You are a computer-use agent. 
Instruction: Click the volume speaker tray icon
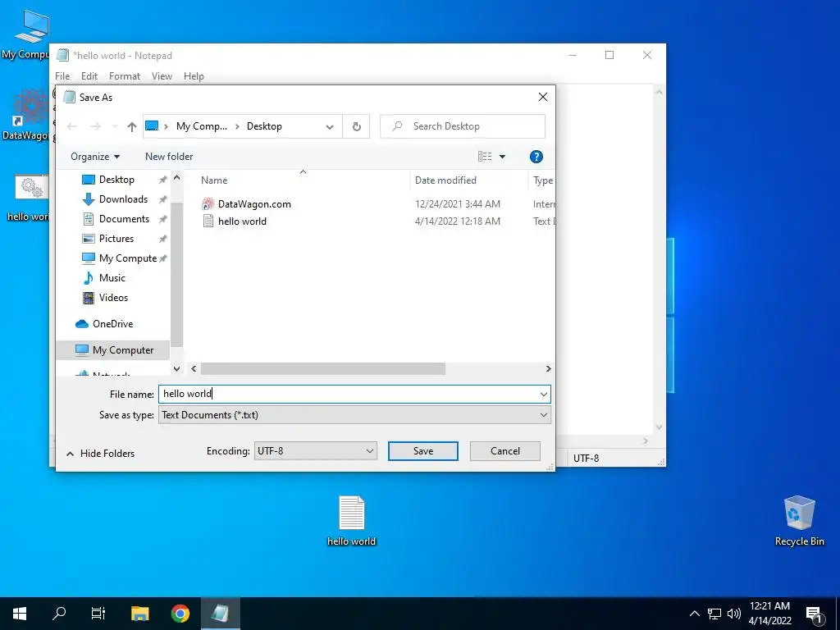(734, 614)
